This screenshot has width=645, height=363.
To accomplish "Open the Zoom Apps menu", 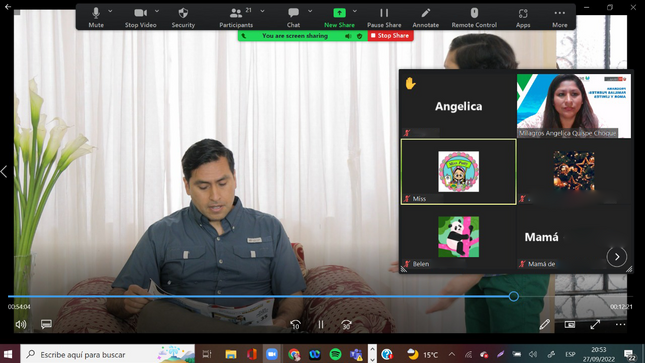I will [x=523, y=17].
